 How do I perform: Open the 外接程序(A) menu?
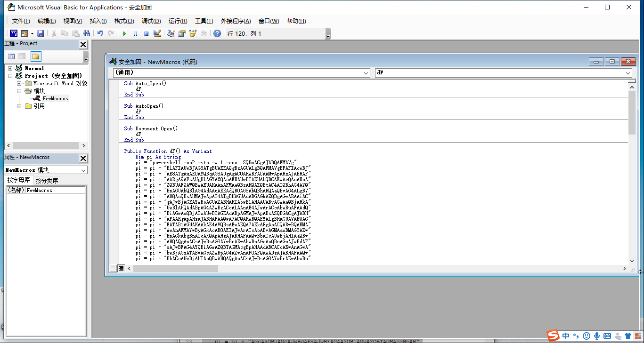point(237,21)
